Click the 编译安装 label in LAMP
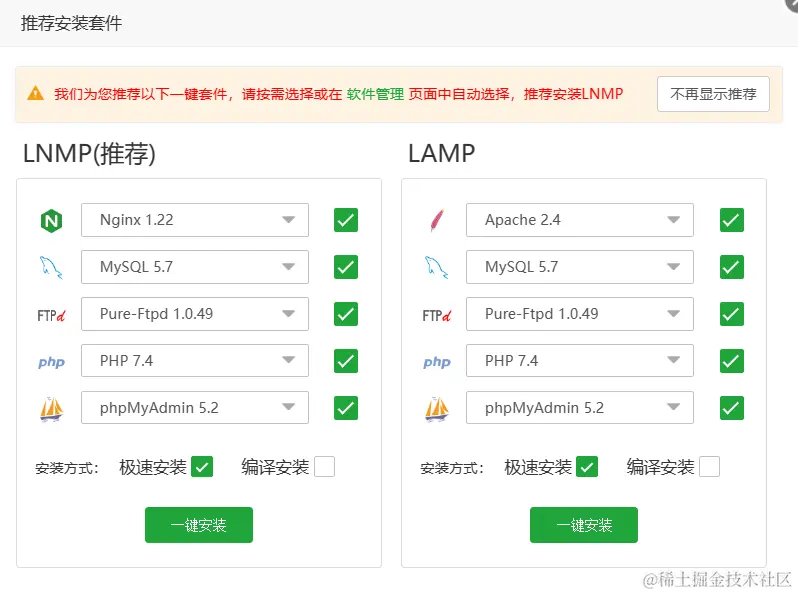Image resolution: width=798 pixels, height=595 pixels. pyautogui.click(x=660, y=467)
